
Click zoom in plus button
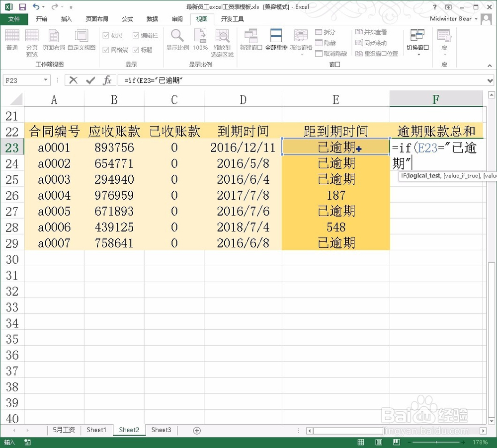click(x=463, y=442)
